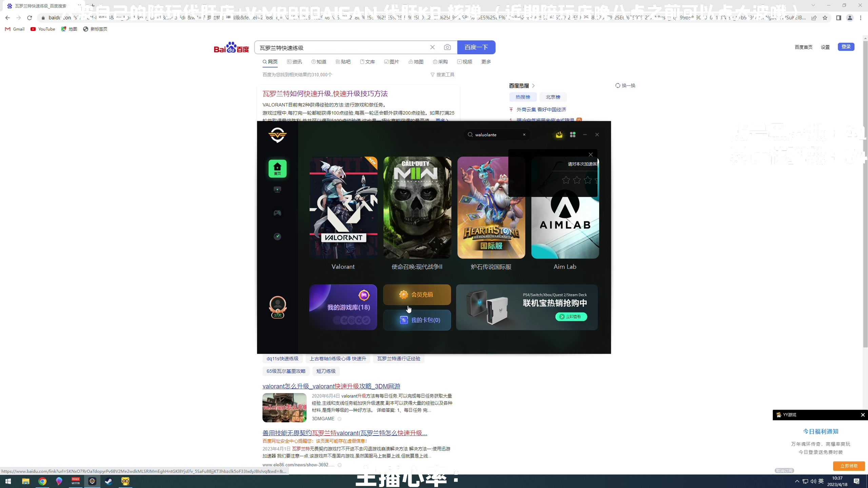Click related search 短刀练级
The height and width of the screenshot is (488, 868).
(x=326, y=371)
